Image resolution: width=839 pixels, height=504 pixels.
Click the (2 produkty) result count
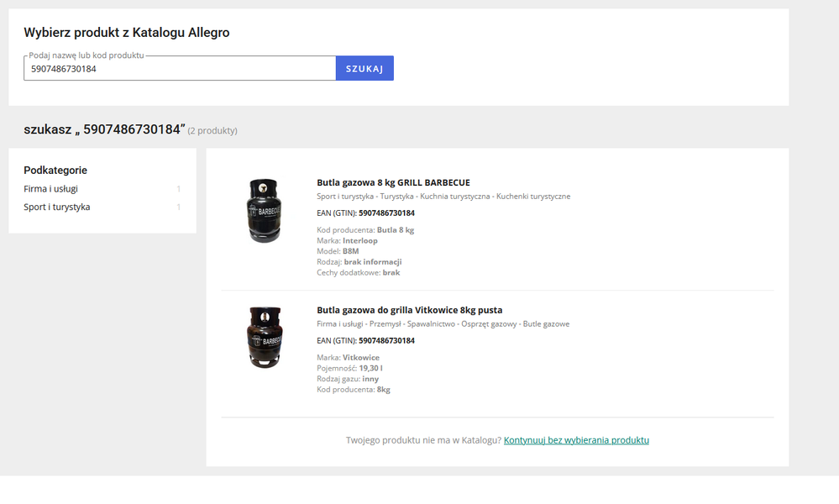coord(212,130)
